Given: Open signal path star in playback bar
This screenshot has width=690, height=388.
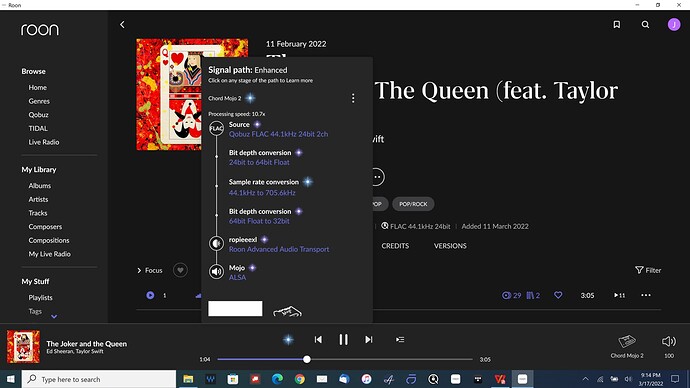Looking at the screenshot, I should pyautogui.click(x=288, y=340).
